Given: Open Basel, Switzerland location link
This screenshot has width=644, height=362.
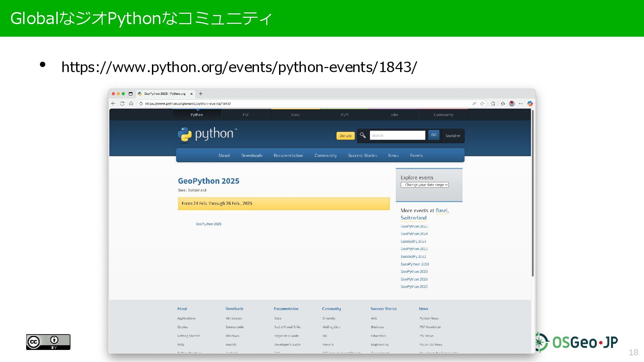Looking at the screenshot, I should (x=425, y=214).
